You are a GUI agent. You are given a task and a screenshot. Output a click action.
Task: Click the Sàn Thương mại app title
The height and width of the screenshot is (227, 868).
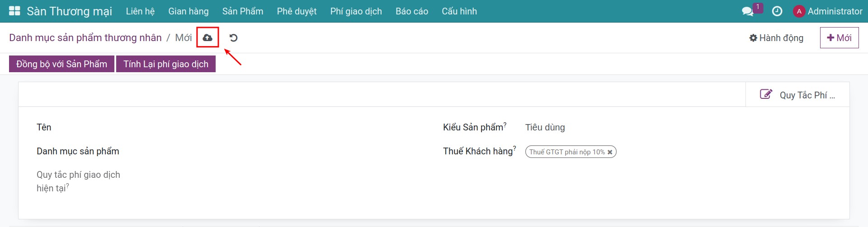point(69,11)
